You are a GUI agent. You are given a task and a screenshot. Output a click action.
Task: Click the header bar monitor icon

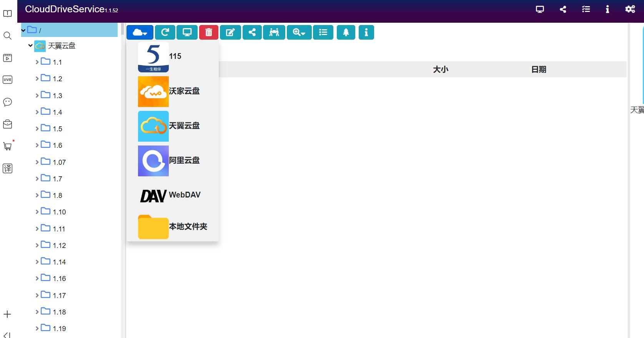pos(540,9)
